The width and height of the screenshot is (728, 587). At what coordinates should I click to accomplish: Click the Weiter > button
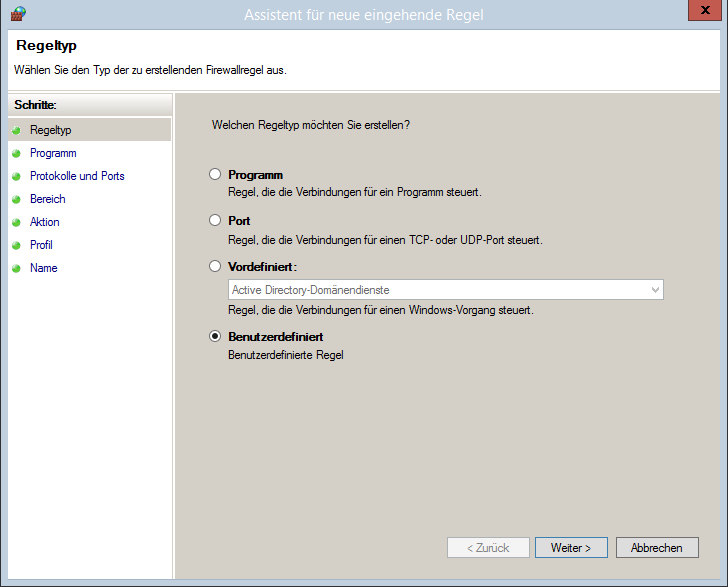coord(571,548)
